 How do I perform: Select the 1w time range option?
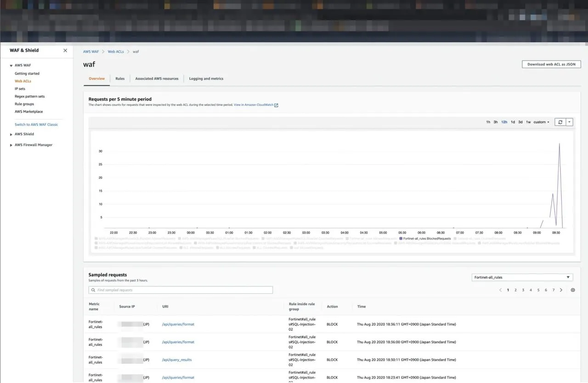tap(528, 122)
